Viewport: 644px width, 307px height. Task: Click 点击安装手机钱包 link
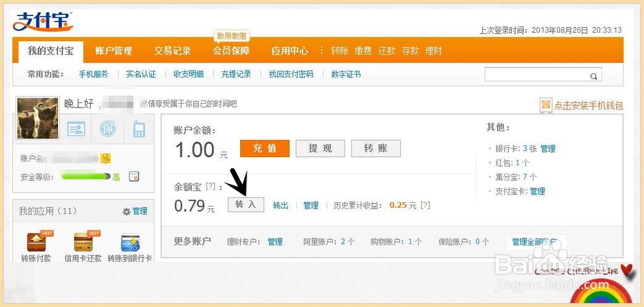point(589,106)
